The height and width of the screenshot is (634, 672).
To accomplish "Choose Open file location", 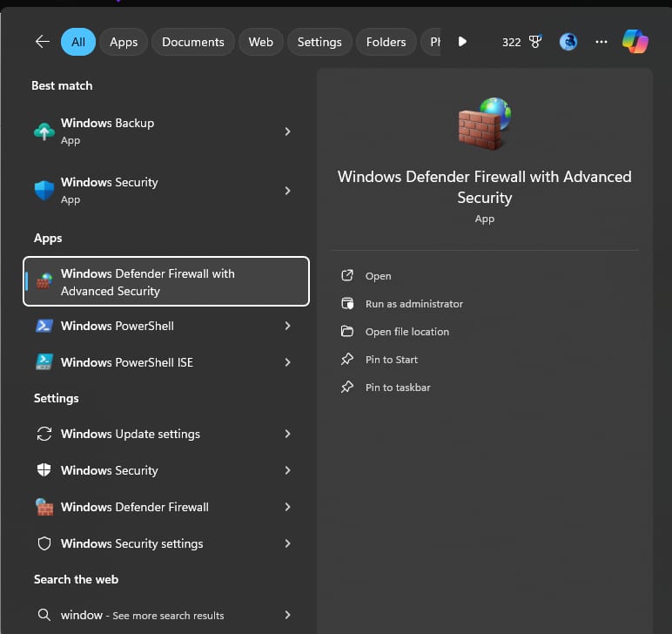I will (x=407, y=331).
